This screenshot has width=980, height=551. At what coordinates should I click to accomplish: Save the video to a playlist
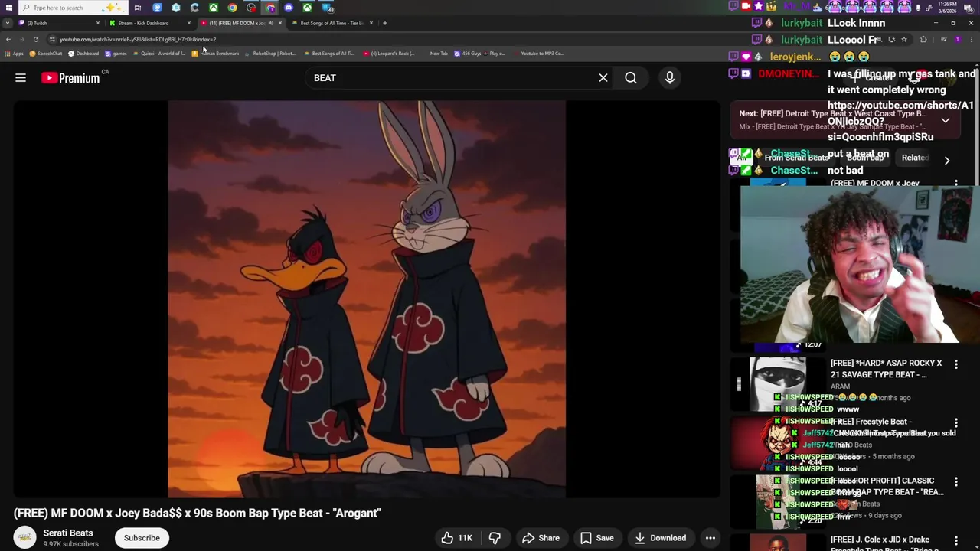(597, 538)
